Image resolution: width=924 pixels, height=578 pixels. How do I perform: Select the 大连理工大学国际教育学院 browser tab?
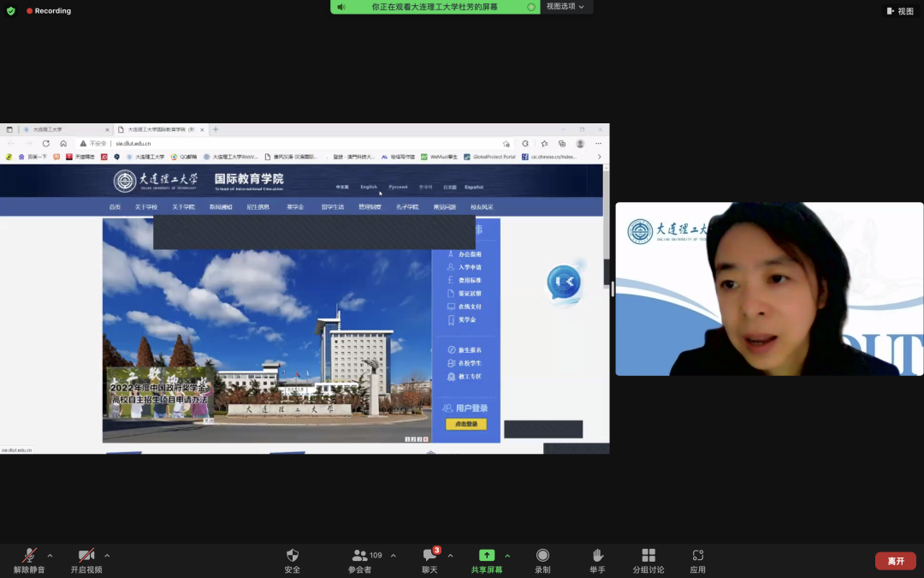[161, 130]
